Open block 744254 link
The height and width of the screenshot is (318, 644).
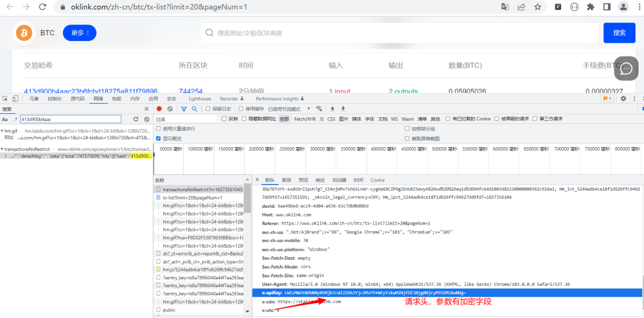pos(191,91)
